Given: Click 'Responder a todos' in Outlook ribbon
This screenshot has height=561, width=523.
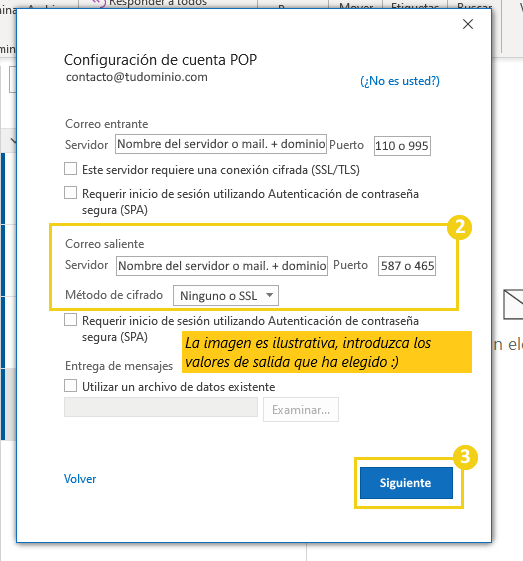Looking at the screenshot, I should (x=150, y=3).
